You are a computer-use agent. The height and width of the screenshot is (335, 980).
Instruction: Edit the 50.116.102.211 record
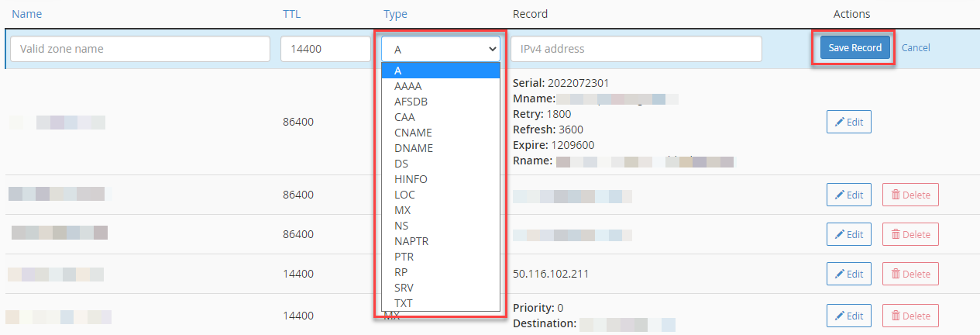tap(848, 274)
